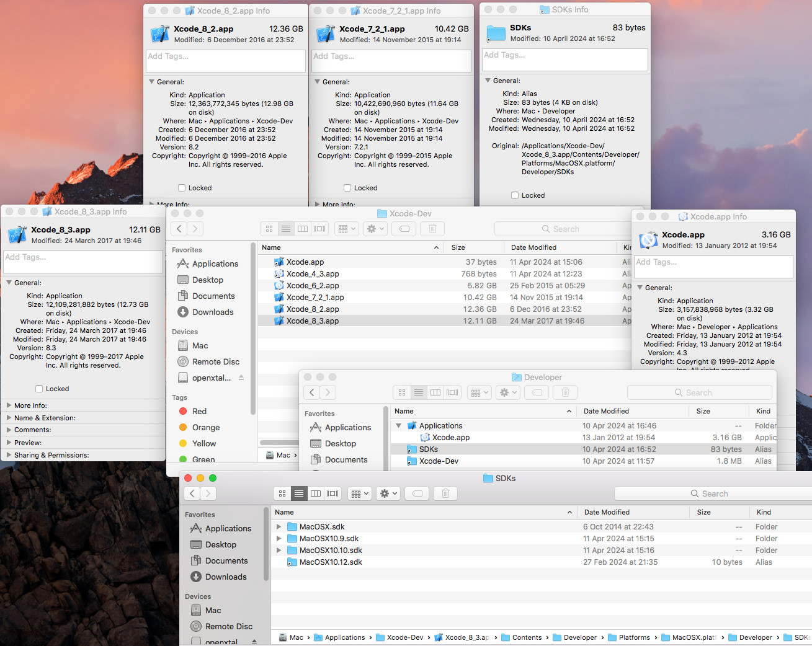Expand Preview section in Xcode_8_3.app Info
The image size is (812, 646).
coord(9,443)
